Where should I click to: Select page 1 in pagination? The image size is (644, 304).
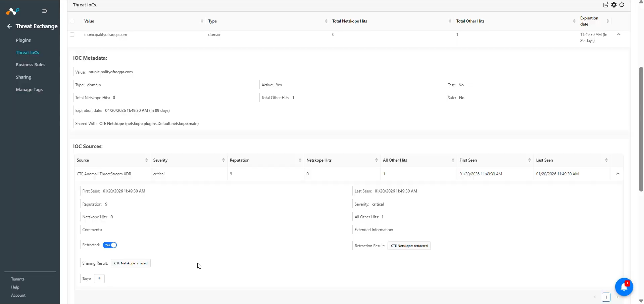[606, 297]
